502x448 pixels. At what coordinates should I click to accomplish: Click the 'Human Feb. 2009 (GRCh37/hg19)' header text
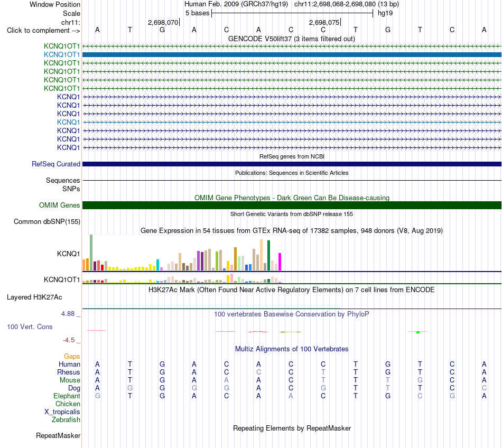point(236,4)
